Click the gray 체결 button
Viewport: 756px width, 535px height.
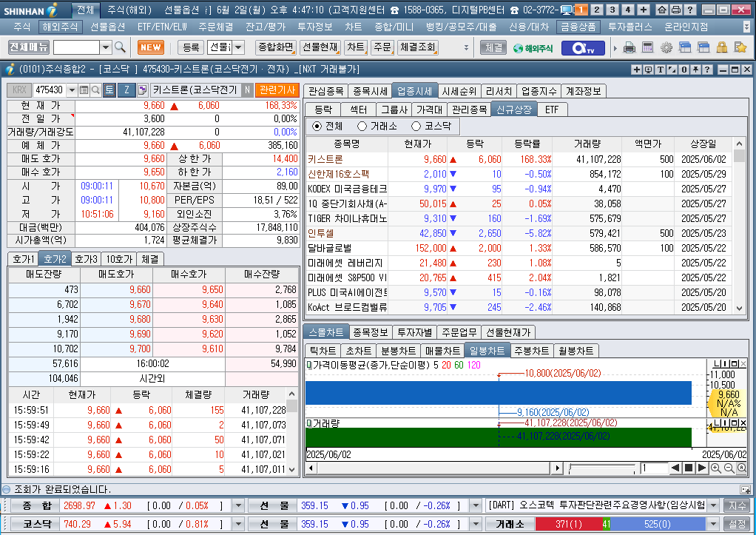[x=493, y=47]
